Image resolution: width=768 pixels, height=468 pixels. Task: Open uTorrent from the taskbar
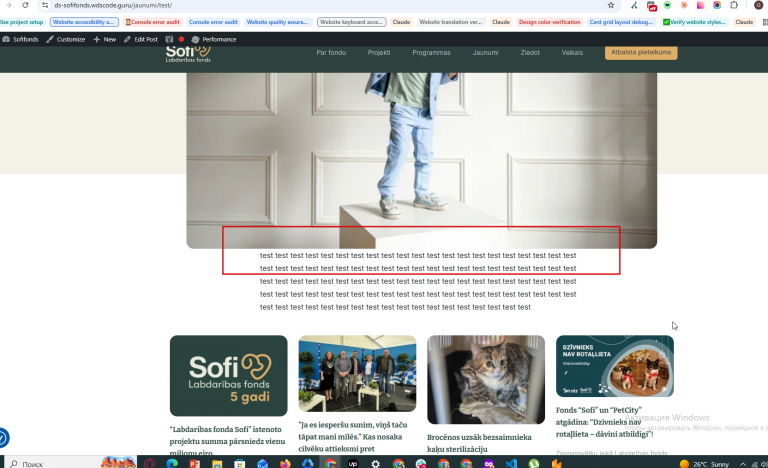(533, 463)
